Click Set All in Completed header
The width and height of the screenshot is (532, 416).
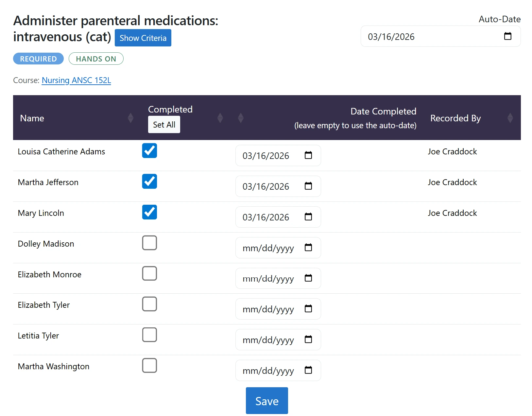pos(164,125)
